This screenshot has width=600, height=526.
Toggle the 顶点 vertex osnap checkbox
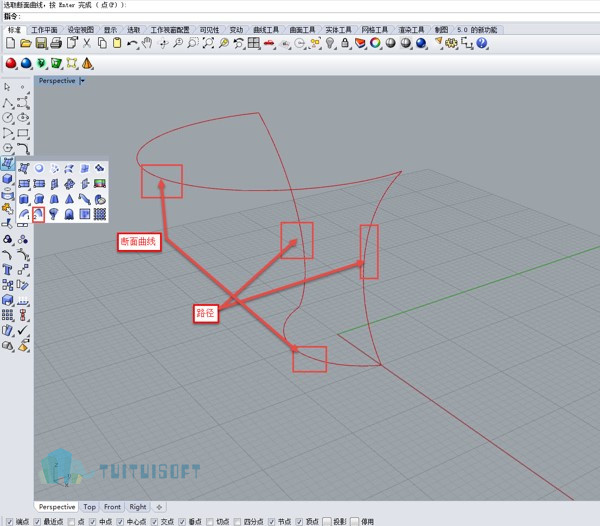coord(299,522)
